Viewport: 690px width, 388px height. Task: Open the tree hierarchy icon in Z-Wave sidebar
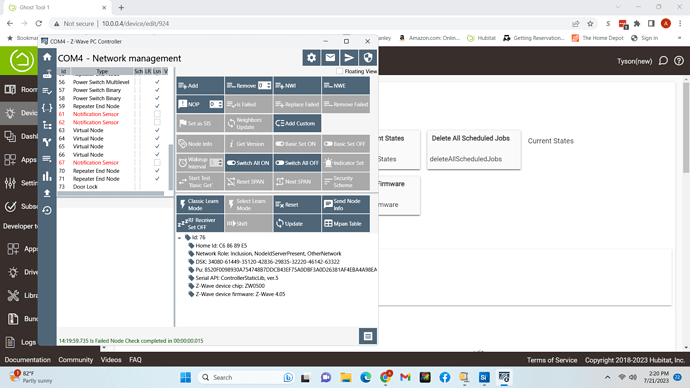47,125
